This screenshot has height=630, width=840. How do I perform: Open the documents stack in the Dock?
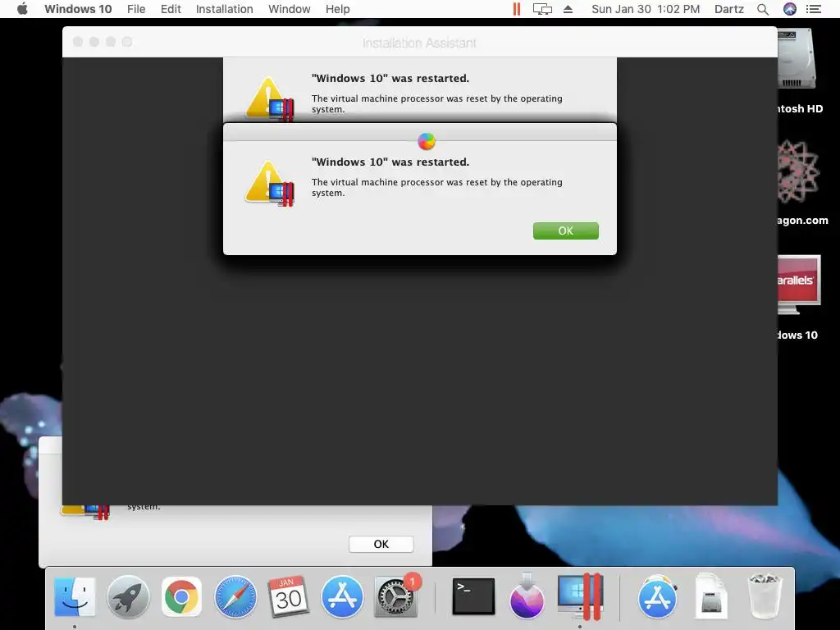[x=711, y=596]
